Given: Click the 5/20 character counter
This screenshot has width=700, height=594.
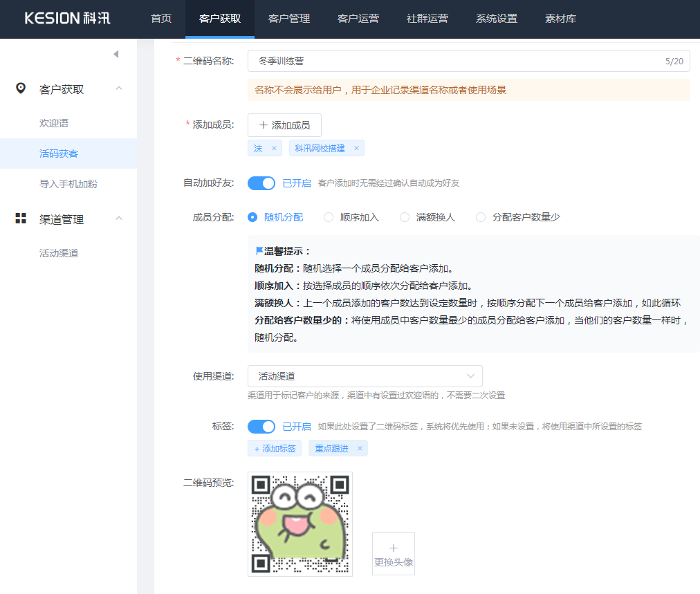Looking at the screenshot, I should tap(674, 61).
